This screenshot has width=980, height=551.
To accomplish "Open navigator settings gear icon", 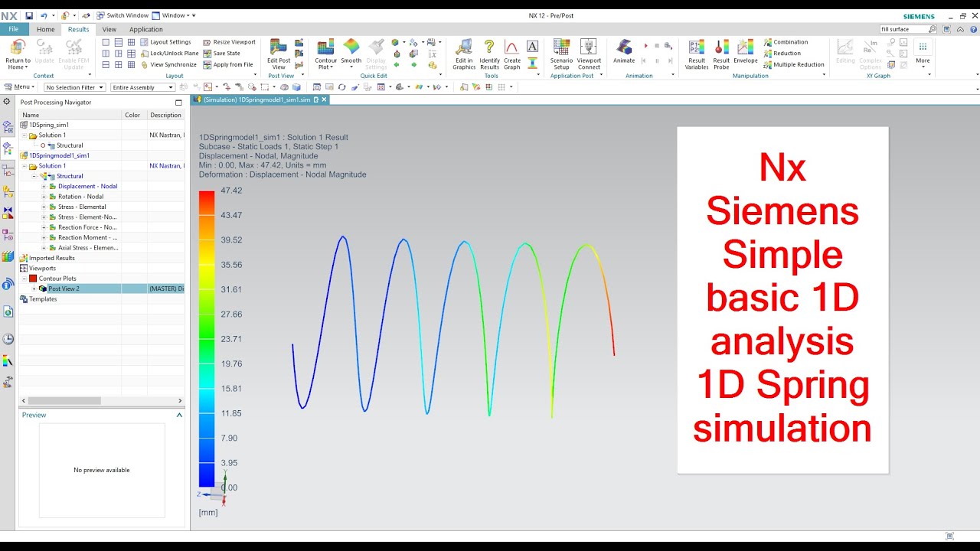I will 8,102.
